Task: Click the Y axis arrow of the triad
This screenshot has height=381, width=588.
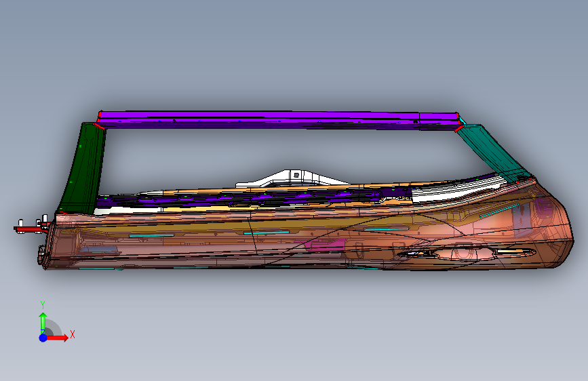Action: click(x=43, y=323)
